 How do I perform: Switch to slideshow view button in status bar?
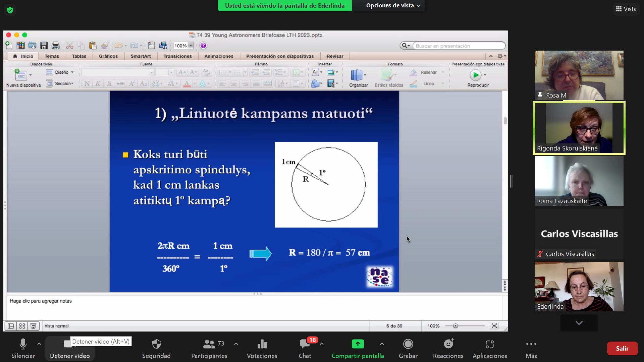pos(33,326)
